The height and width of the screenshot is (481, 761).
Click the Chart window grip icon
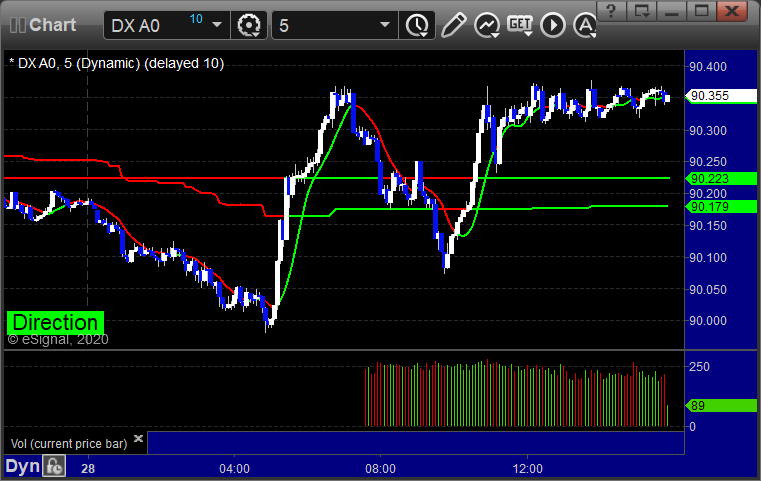pos(17,25)
